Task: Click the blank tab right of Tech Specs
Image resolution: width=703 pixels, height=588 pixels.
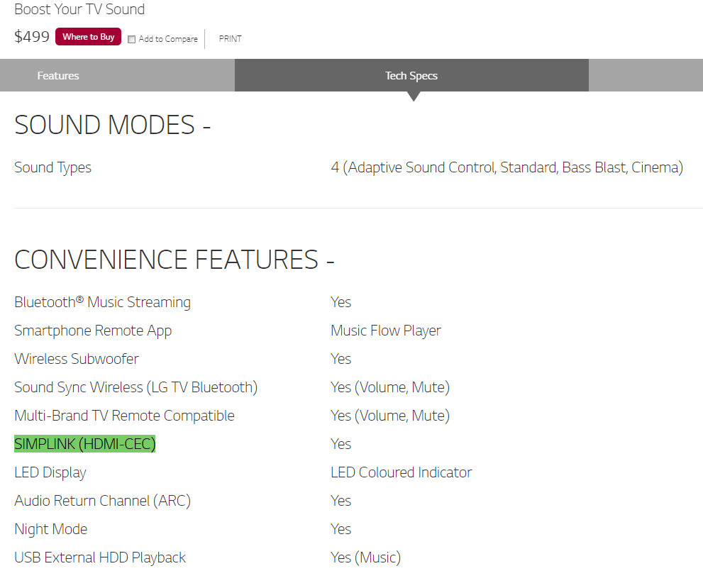Action: click(645, 76)
